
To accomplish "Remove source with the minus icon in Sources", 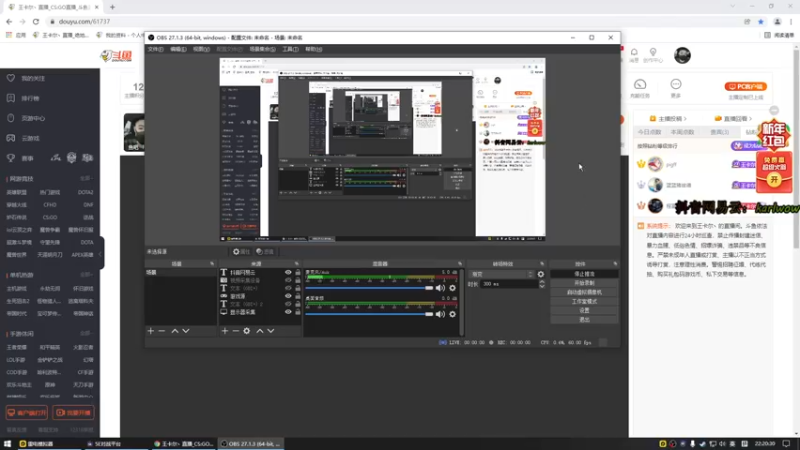I will (x=236, y=331).
